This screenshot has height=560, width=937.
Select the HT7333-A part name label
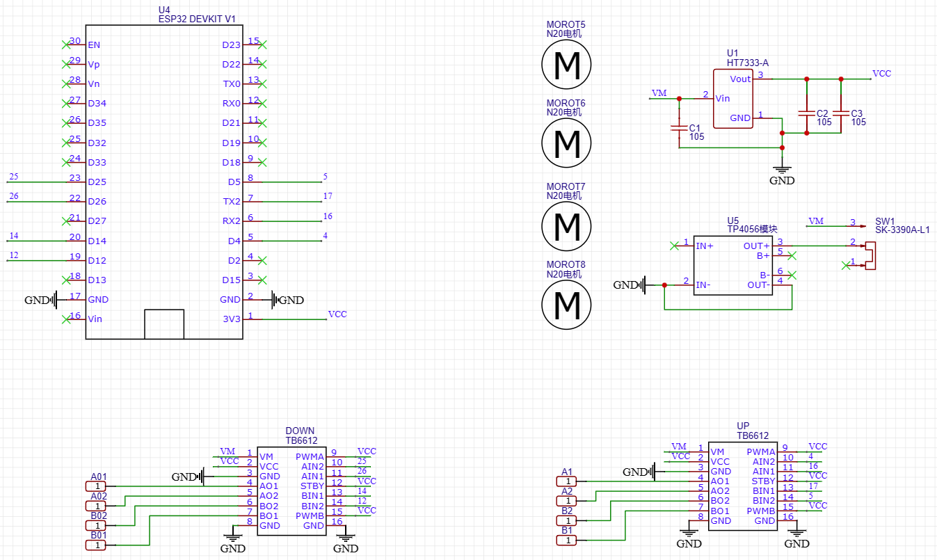pyautogui.click(x=748, y=63)
